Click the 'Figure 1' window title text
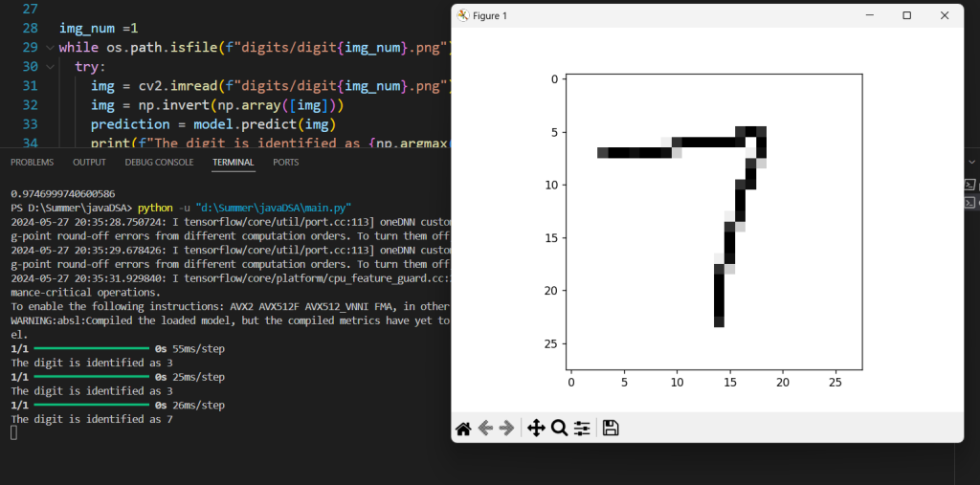Screen dimensions: 980x485 pyautogui.click(x=490, y=15)
